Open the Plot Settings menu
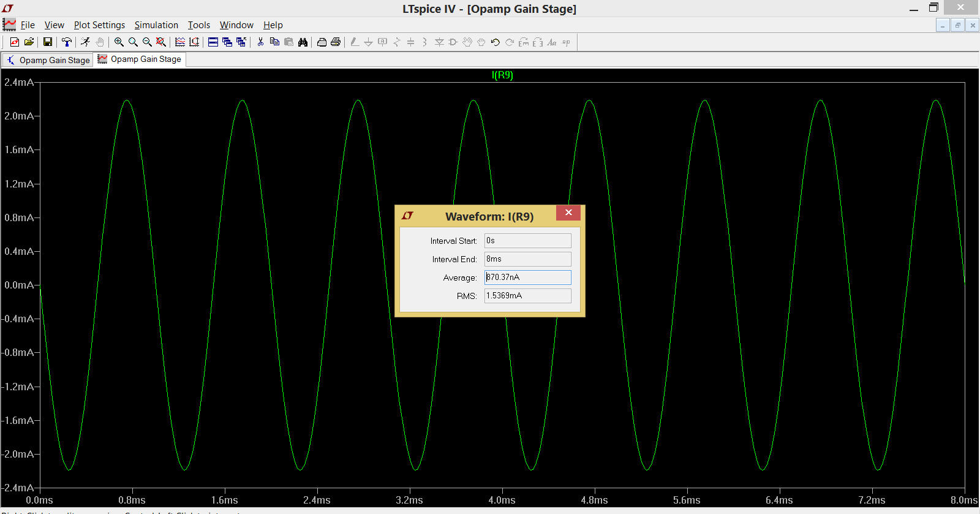 click(x=99, y=25)
